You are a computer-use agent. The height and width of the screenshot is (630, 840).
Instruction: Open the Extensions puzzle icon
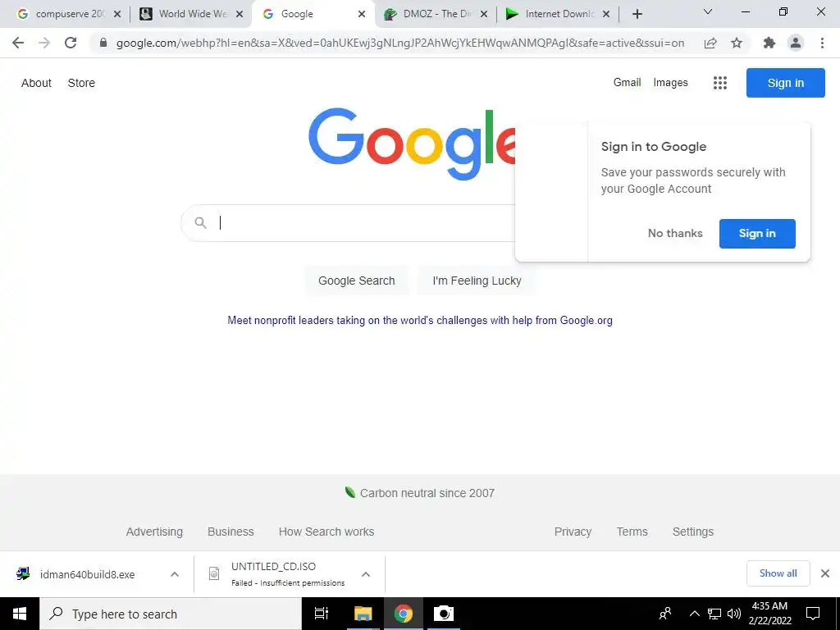point(769,43)
